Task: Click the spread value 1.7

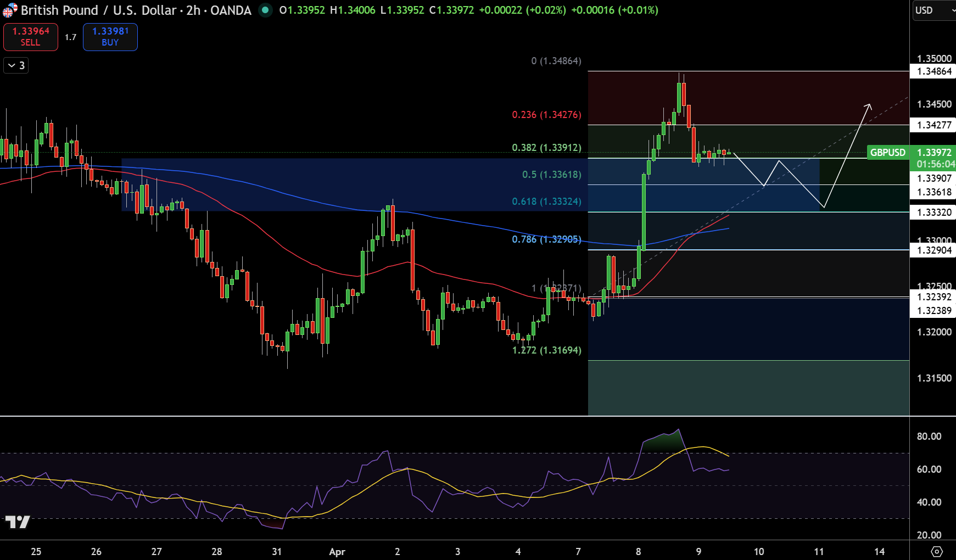Action: (x=70, y=37)
